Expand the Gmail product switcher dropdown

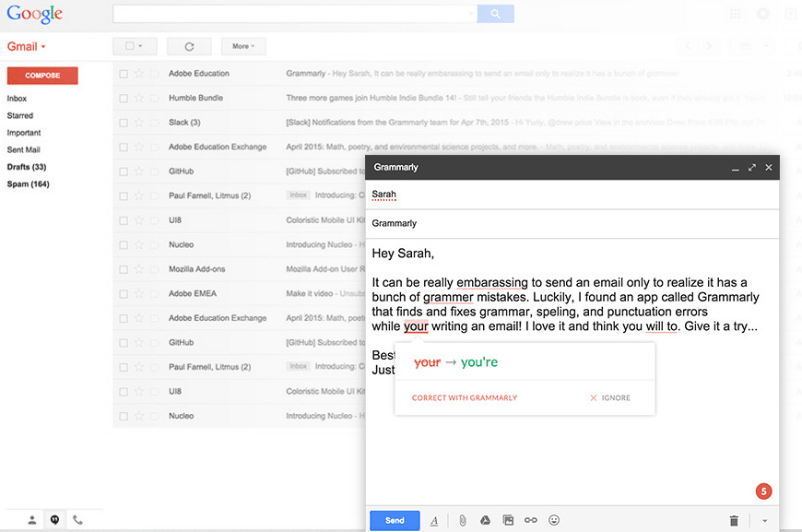click(26, 46)
